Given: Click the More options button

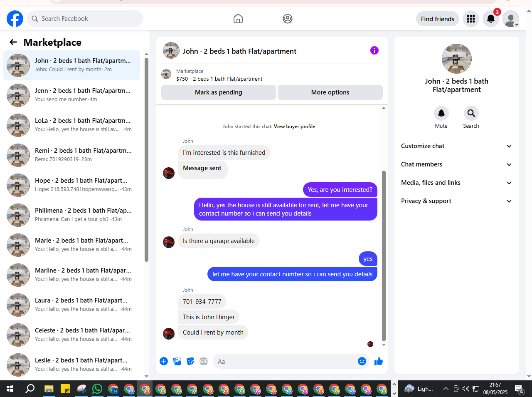Looking at the screenshot, I should pyautogui.click(x=330, y=92).
